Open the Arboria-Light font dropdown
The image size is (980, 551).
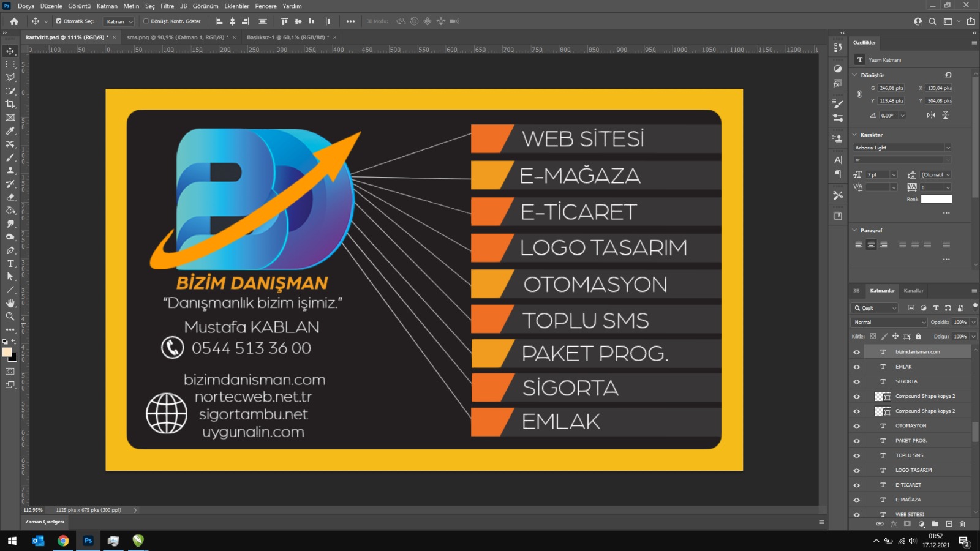coord(903,148)
